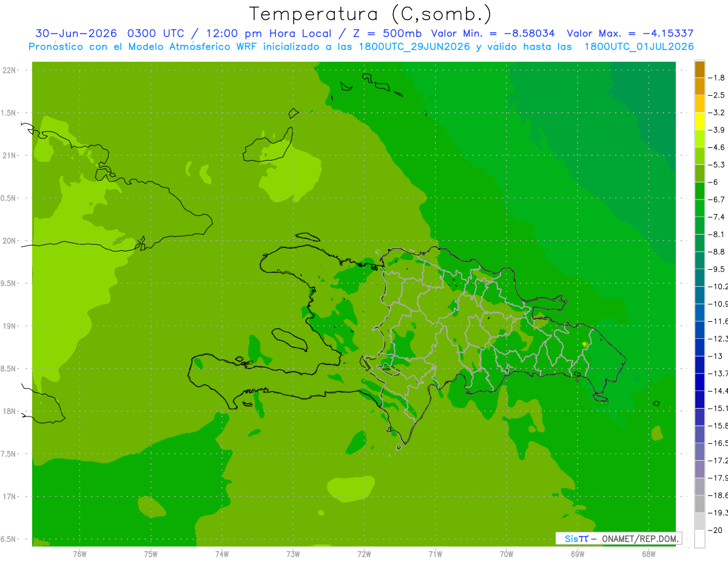
Task: Click the '70W' longitude label
Action: [507, 554]
